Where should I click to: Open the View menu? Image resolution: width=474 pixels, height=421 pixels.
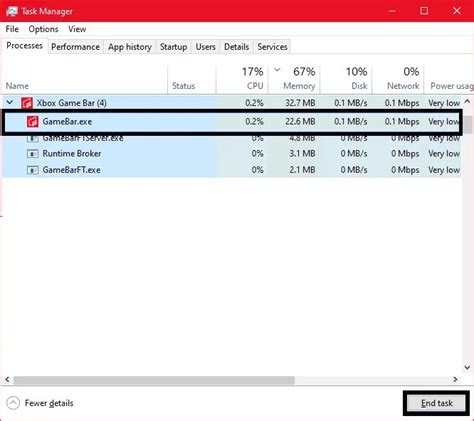[x=77, y=29]
